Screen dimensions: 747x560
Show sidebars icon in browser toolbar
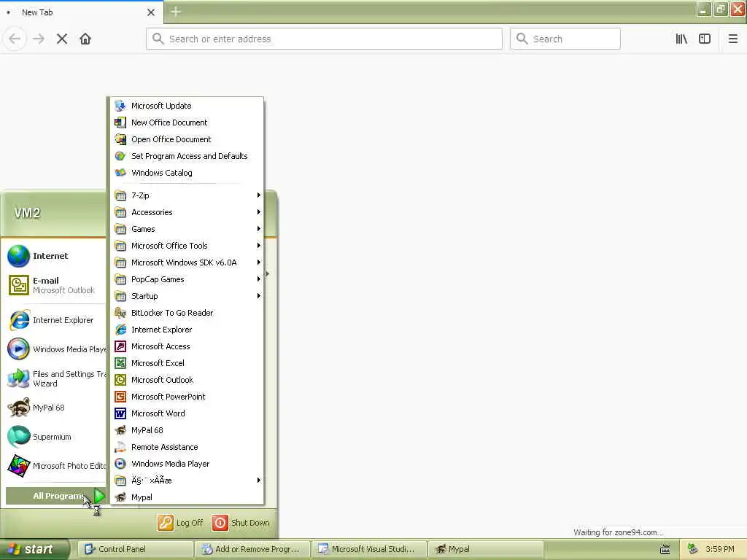click(x=705, y=39)
